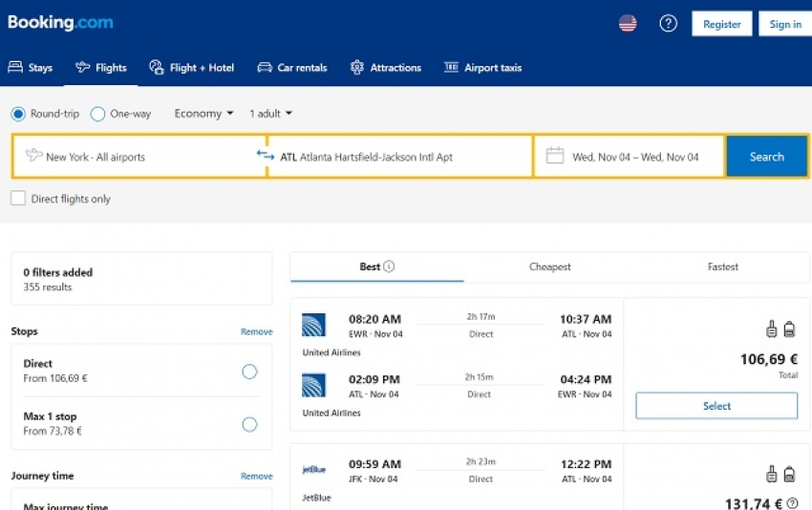Go to the Flights tab

tap(101, 67)
